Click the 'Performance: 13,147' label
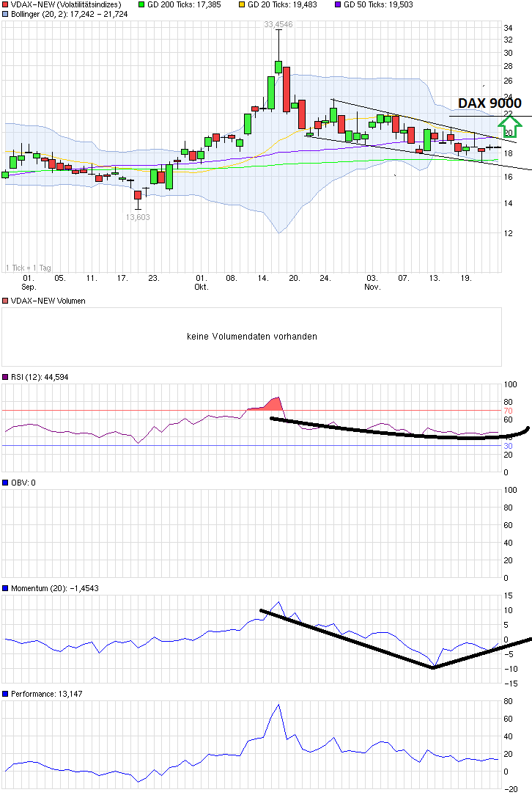532x795 pixels. pyautogui.click(x=47, y=694)
